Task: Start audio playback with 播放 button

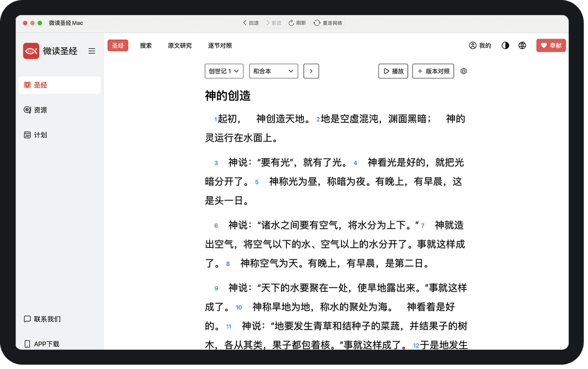Action: [393, 71]
